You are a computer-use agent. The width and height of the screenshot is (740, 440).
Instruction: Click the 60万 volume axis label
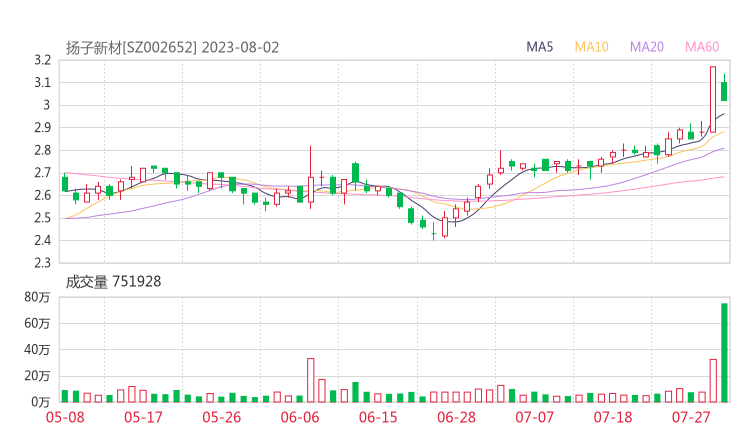coord(37,323)
